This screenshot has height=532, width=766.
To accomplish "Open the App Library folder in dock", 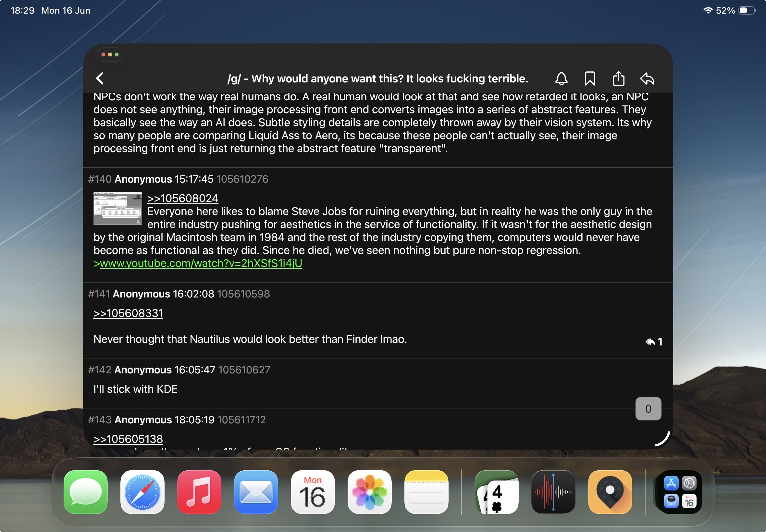I will (x=680, y=492).
